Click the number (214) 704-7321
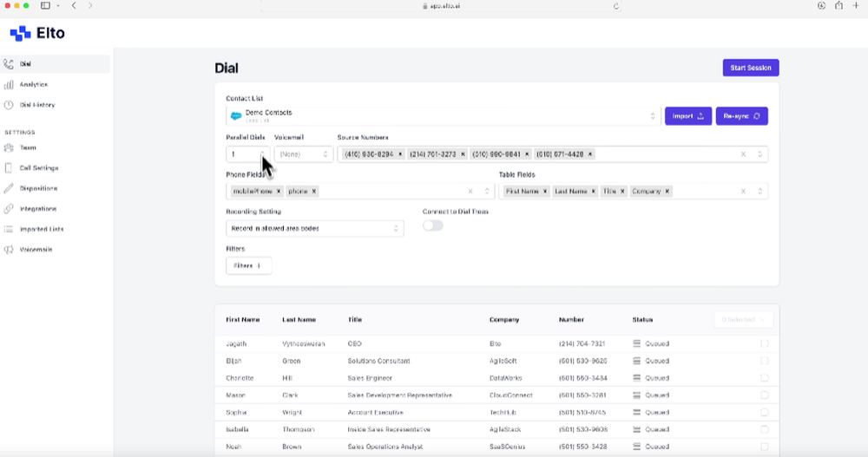Viewport: 868px width, 457px height. click(x=582, y=344)
